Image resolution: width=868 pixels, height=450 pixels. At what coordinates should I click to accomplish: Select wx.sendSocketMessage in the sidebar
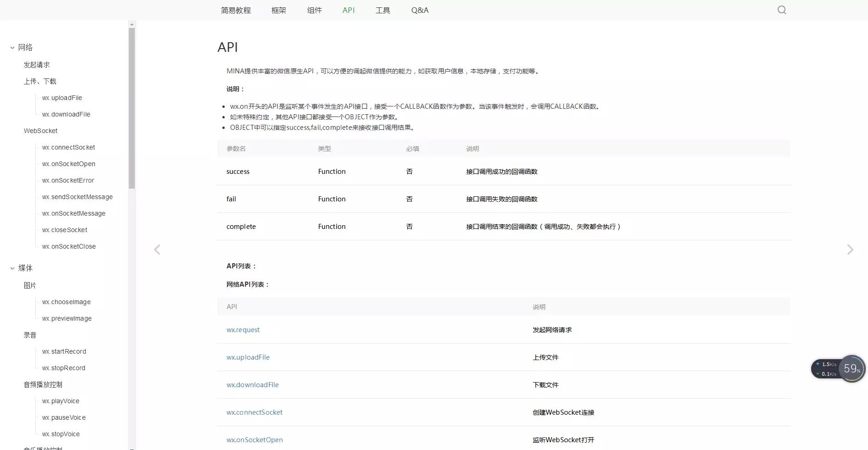click(x=77, y=197)
